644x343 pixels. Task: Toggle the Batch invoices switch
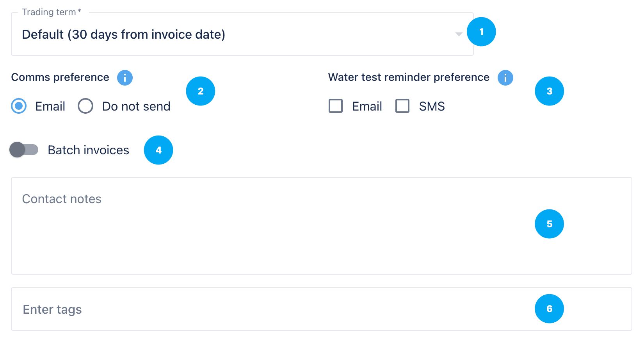tap(24, 150)
